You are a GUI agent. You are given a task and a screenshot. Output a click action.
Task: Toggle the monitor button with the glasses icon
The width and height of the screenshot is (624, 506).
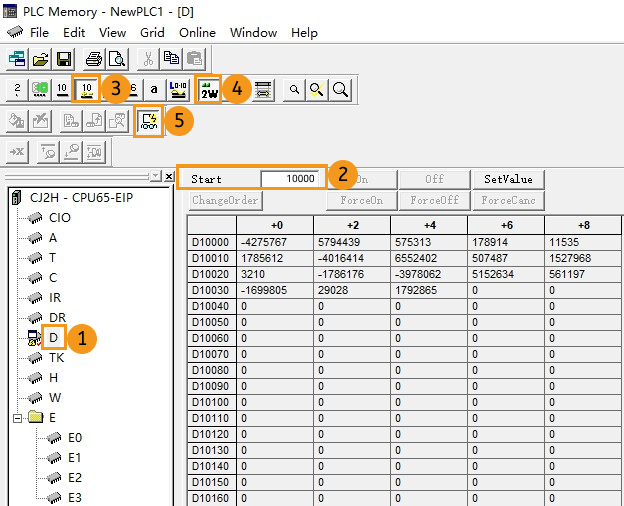coord(148,121)
